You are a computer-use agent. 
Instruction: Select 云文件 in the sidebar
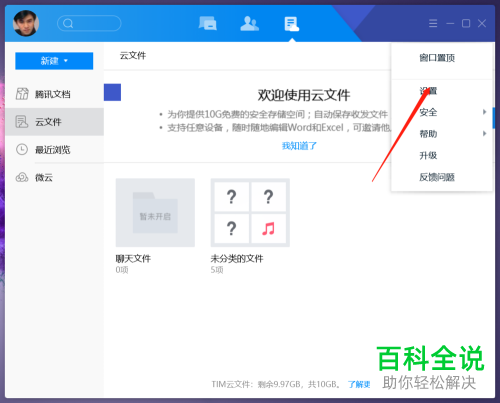coord(54,122)
